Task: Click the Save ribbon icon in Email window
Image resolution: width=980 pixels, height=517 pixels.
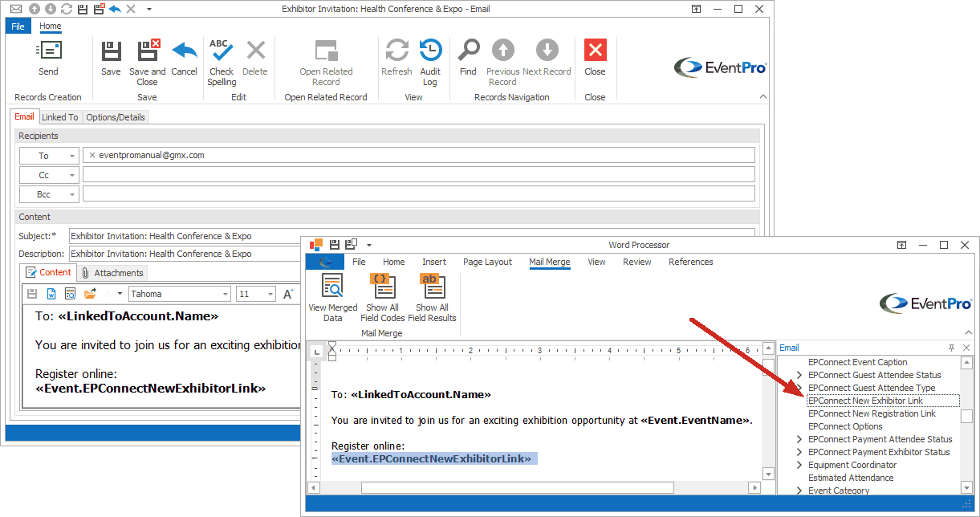Action: (111, 51)
